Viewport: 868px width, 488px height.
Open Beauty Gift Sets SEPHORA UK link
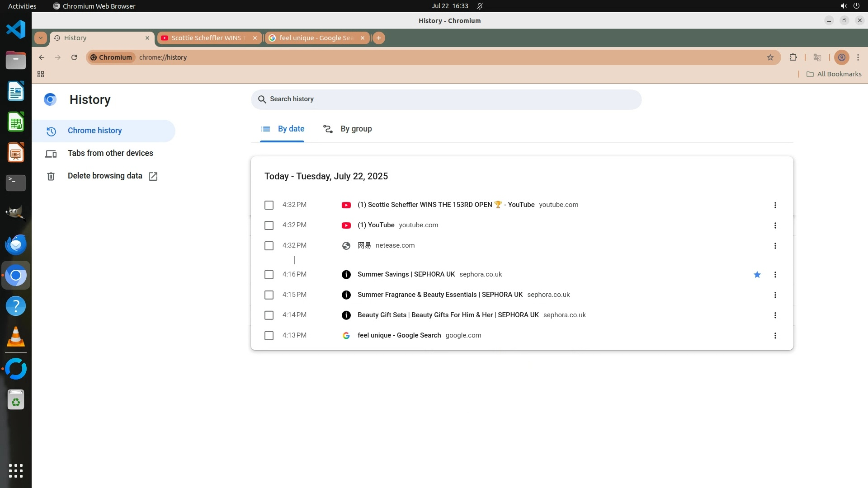click(x=448, y=315)
